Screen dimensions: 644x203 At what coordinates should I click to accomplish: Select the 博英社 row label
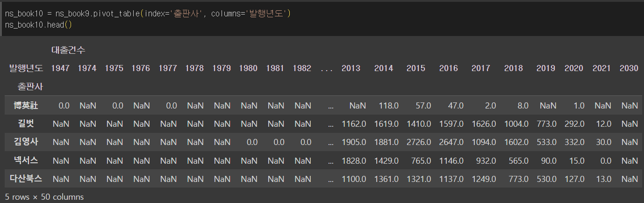pyautogui.click(x=26, y=106)
